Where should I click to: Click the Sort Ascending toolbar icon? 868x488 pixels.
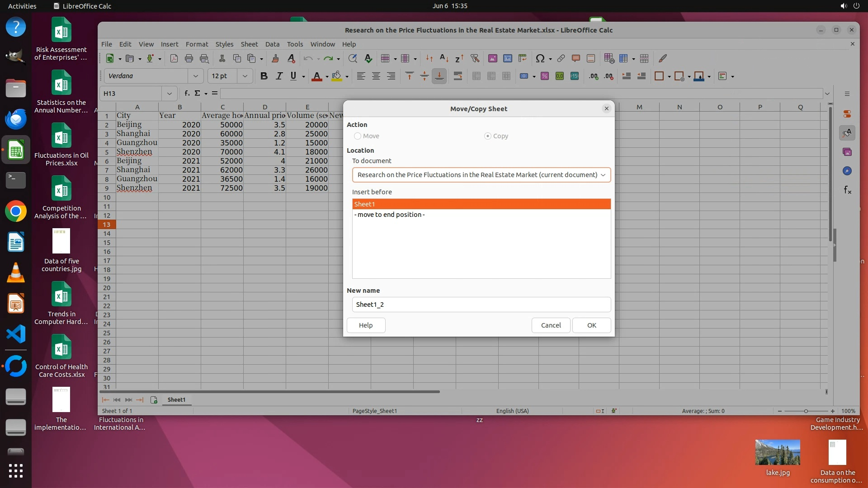[444, 58]
